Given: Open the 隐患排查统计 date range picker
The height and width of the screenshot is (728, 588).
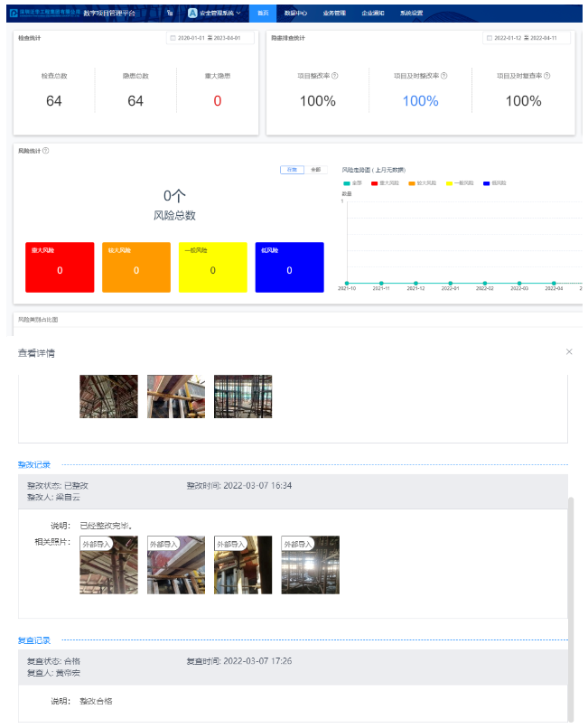Looking at the screenshot, I should click(527, 38).
